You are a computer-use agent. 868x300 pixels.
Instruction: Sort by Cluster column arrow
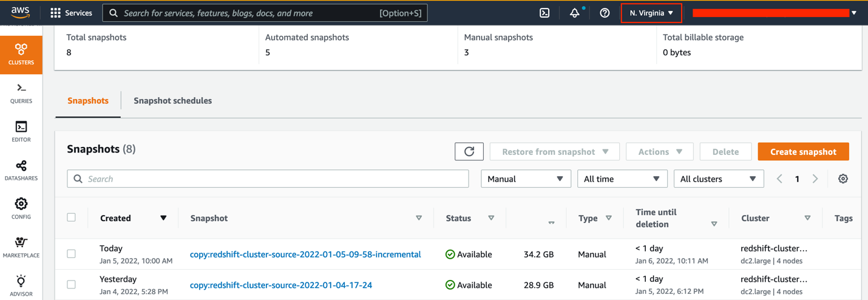(807, 218)
